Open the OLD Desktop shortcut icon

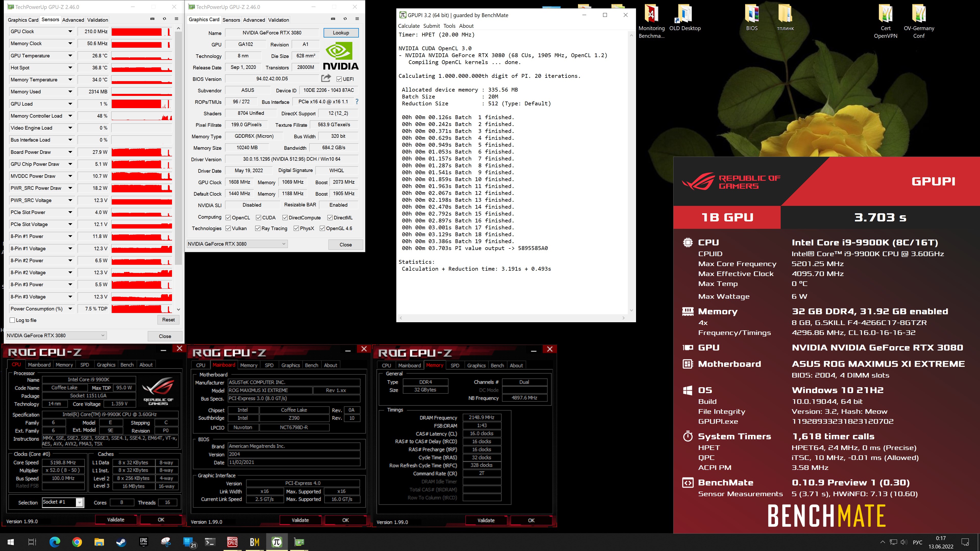[x=685, y=18]
